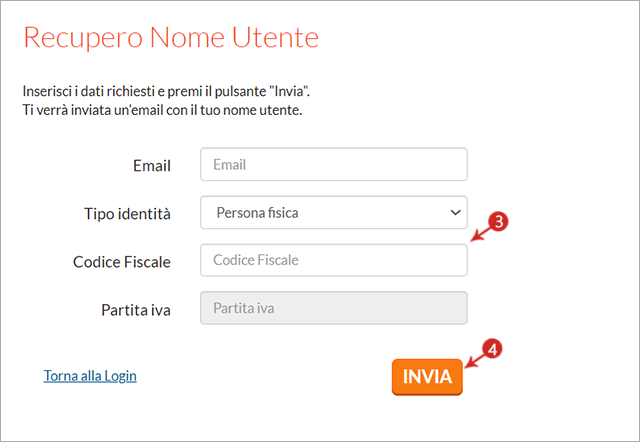Submit the form with the INVIA button
640x442 pixels.
coord(427,377)
